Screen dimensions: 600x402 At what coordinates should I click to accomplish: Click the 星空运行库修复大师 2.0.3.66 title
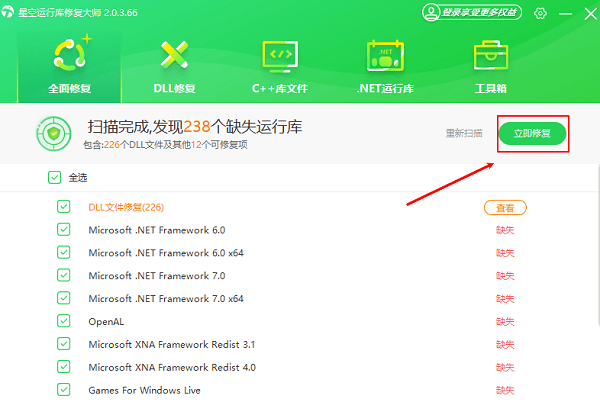pos(78,13)
